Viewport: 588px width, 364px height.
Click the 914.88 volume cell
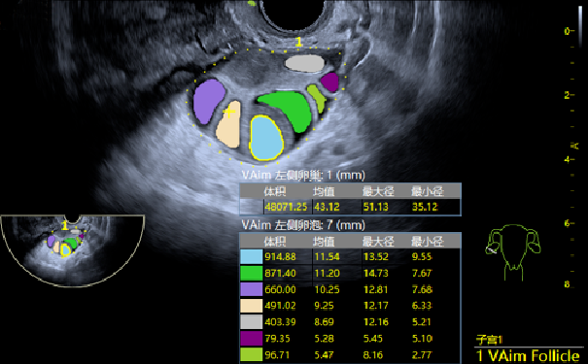click(280, 257)
